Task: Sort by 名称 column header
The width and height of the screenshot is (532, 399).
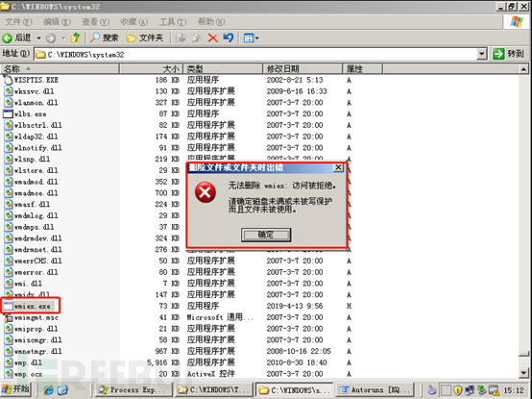Action: [x=60, y=69]
